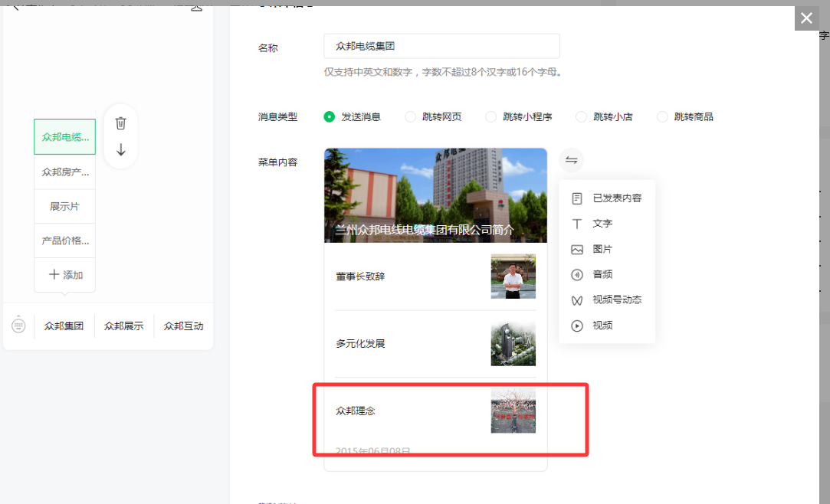Click the 文字 text icon

[x=577, y=224]
